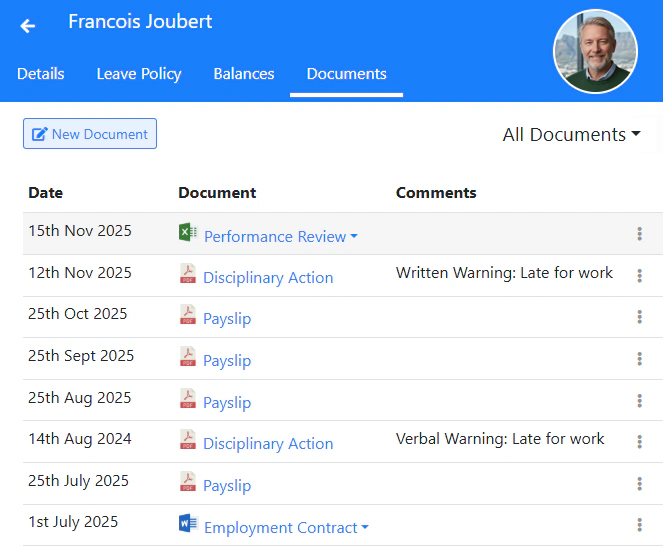Click the Francois Joubert page title
The height and width of the screenshot is (552, 663).
click(x=140, y=21)
